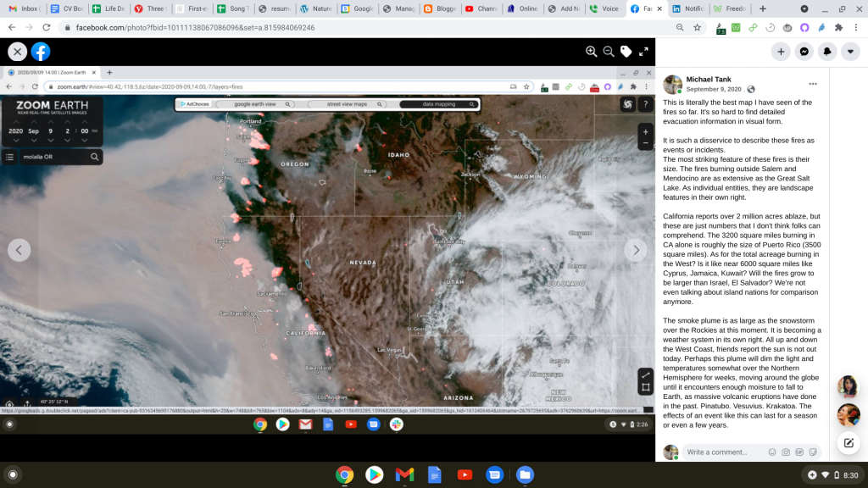Image resolution: width=868 pixels, height=488 pixels.
Task: Go to the next photo
Action: [x=636, y=250]
